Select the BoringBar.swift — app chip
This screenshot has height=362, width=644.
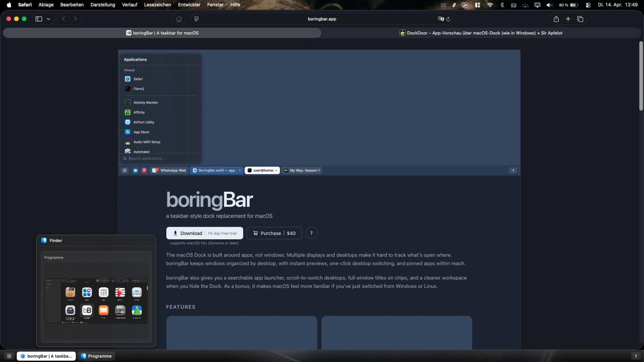click(216, 171)
